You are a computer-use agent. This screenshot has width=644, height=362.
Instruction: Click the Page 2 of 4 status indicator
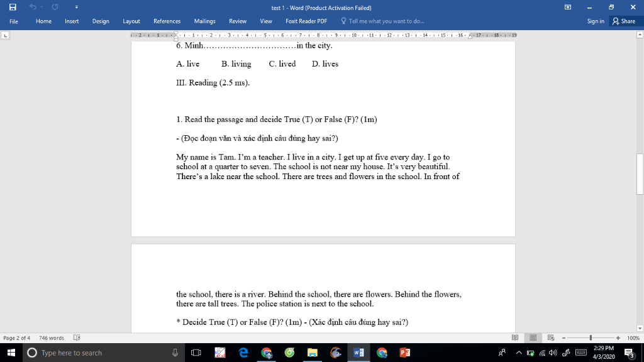click(17, 337)
